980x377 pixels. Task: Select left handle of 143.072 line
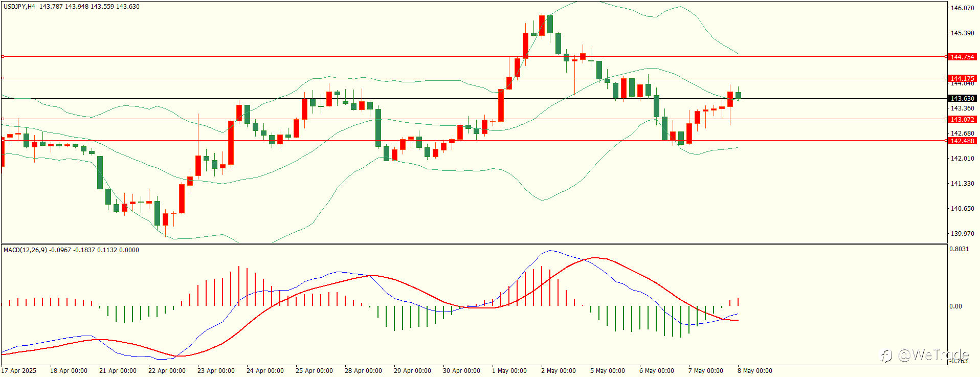click(3, 119)
